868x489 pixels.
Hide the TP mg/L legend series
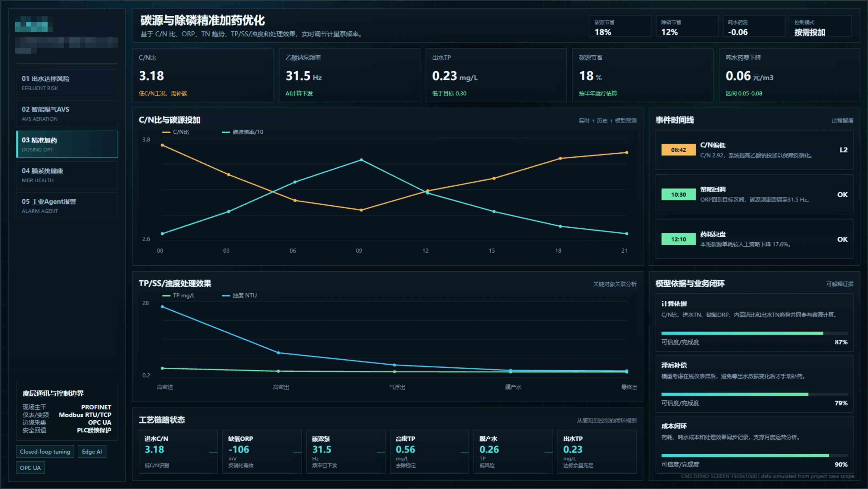[x=179, y=295]
